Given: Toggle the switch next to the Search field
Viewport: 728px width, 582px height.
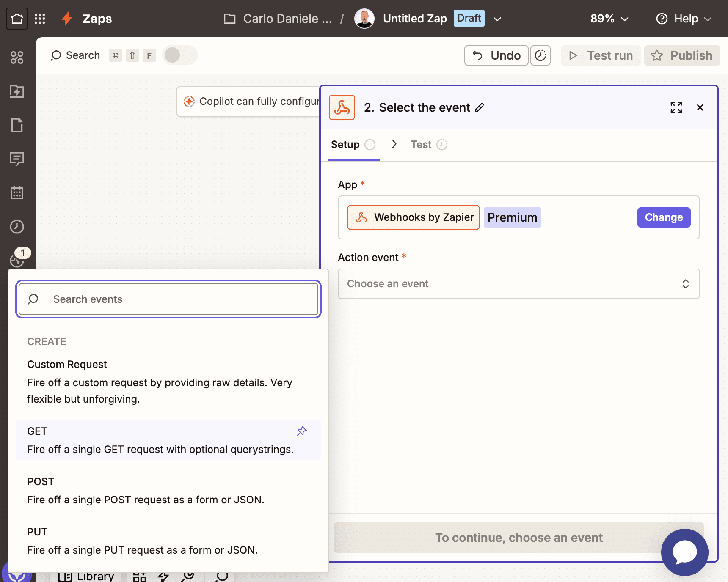Looking at the screenshot, I should 179,55.
